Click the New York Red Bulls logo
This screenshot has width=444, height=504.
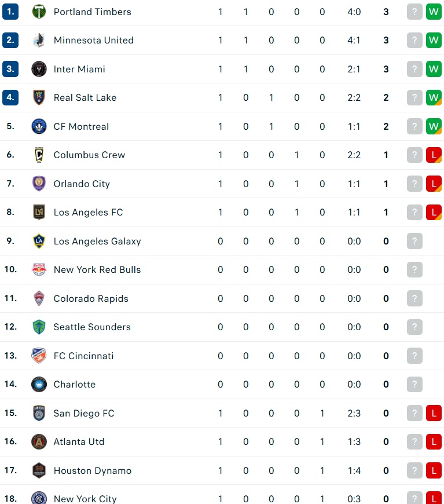[39, 269]
